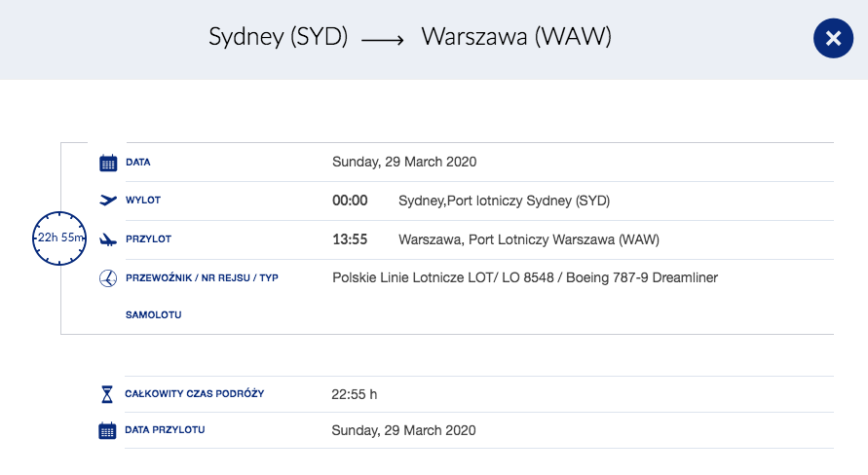Click the arrow between Sydney and Warszawa
The image size is (868, 475).
click(383, 40)
